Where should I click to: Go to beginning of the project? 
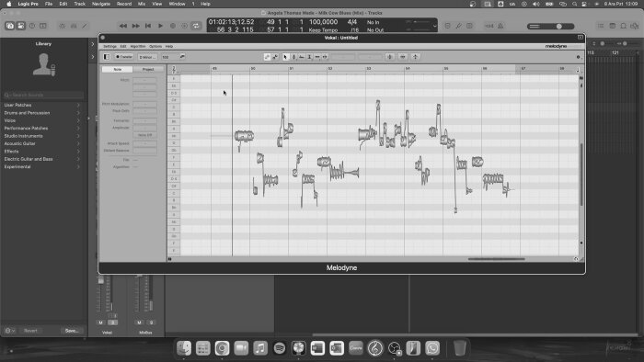pyautogui.click(x=148, y=26)
